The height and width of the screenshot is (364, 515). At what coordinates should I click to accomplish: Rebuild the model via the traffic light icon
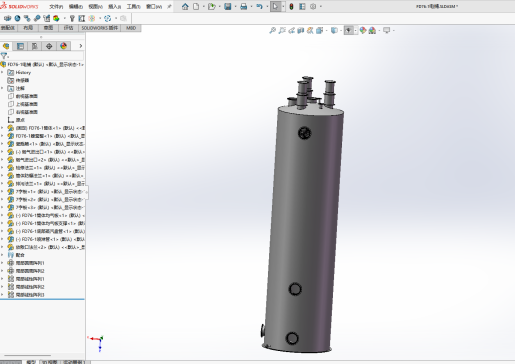tap(291, 6)
